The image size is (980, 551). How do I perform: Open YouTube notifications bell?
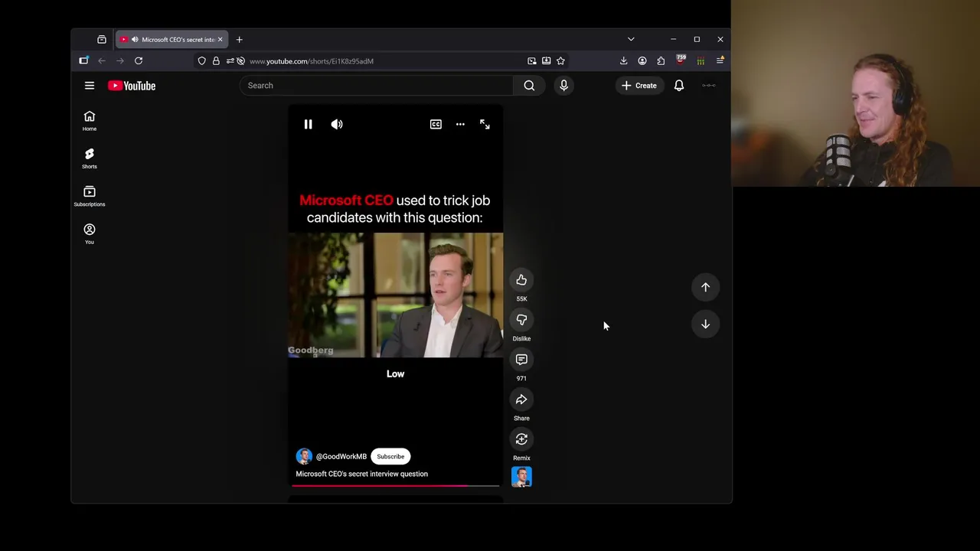(x=679, y=86)
